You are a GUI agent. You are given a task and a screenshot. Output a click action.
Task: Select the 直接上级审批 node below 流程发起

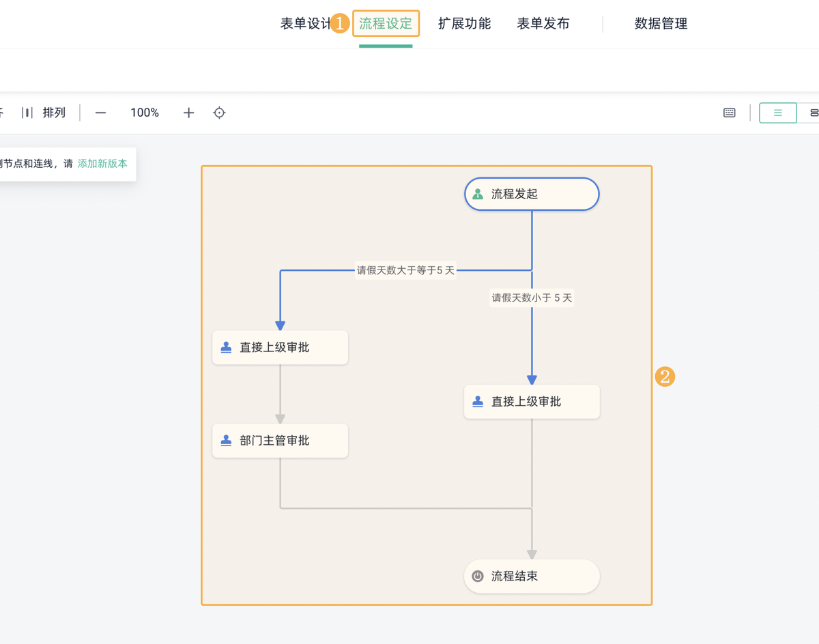click(x=532, y=402)
